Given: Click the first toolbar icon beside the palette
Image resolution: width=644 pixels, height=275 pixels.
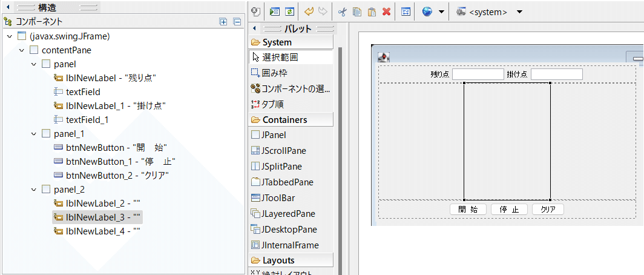Looking at the screenshot, I should click(256, 12).
